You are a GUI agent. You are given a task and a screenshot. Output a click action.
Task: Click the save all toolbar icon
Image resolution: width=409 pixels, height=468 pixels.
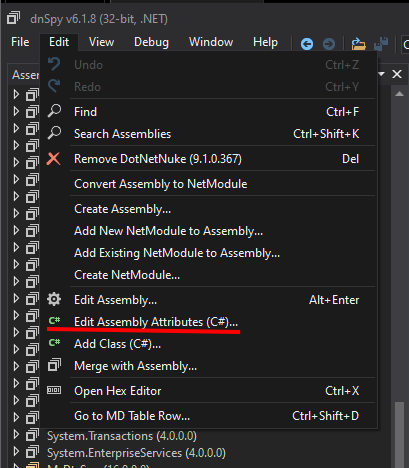381,44
